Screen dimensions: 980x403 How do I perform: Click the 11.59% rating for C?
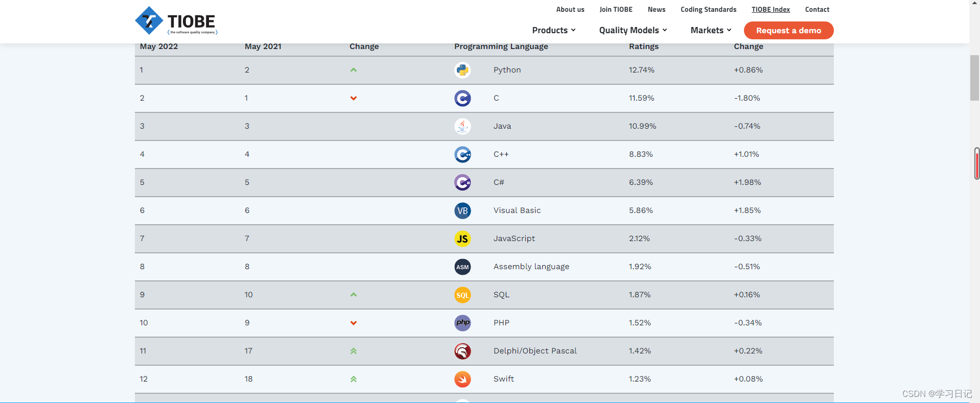coord(641,98)
